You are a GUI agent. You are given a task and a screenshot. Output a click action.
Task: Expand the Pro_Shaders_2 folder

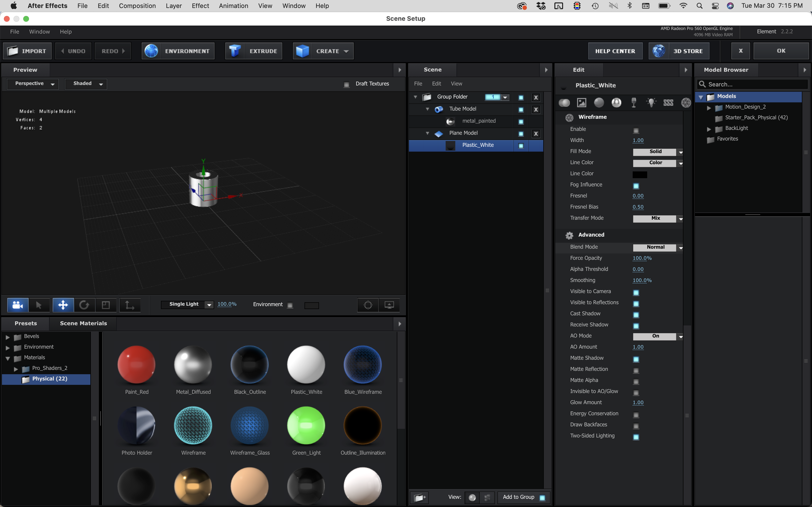tap(16, 369)
